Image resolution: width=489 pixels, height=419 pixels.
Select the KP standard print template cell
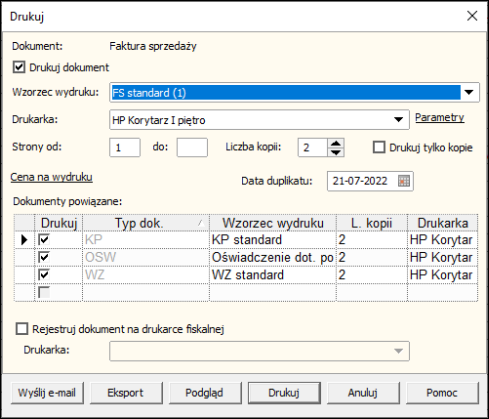pos(273,240)
